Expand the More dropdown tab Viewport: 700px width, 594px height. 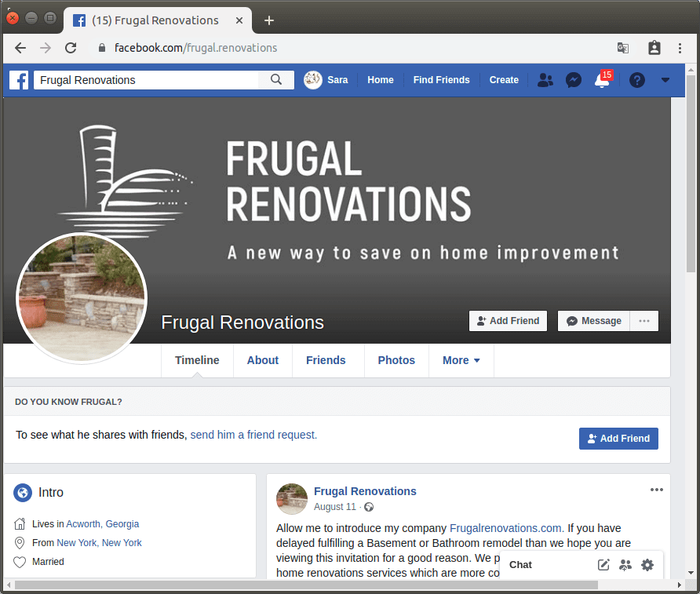pos(461,360)
